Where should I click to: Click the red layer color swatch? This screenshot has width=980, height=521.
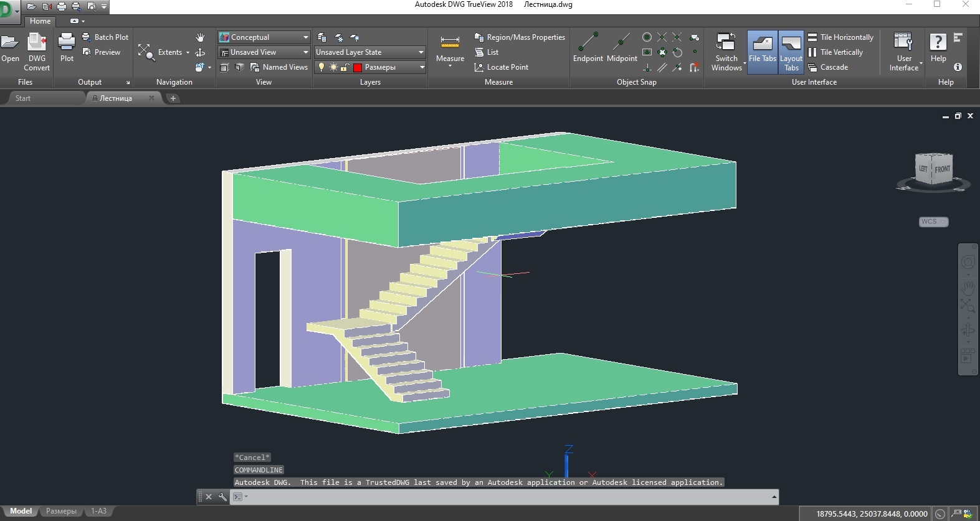tap(358, 67)
